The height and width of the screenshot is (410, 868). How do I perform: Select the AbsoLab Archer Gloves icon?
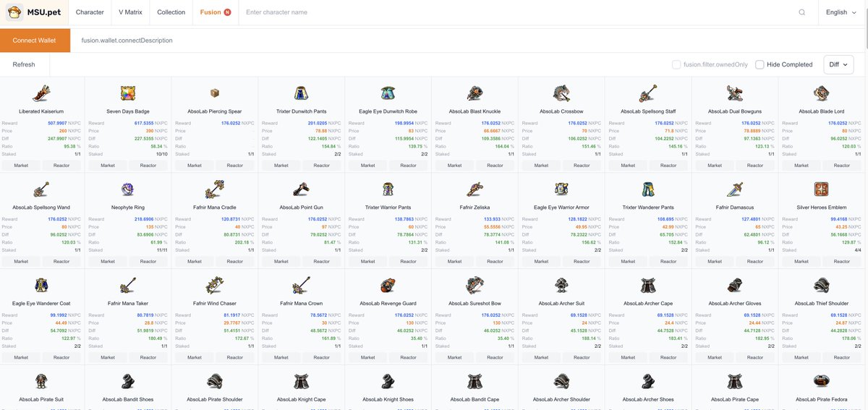pos(735,286)
